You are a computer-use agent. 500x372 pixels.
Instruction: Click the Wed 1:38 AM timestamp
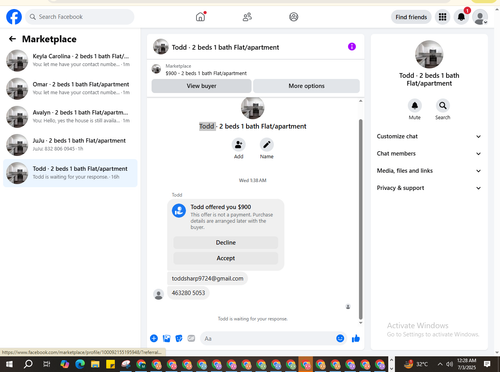tap(253, 180)
